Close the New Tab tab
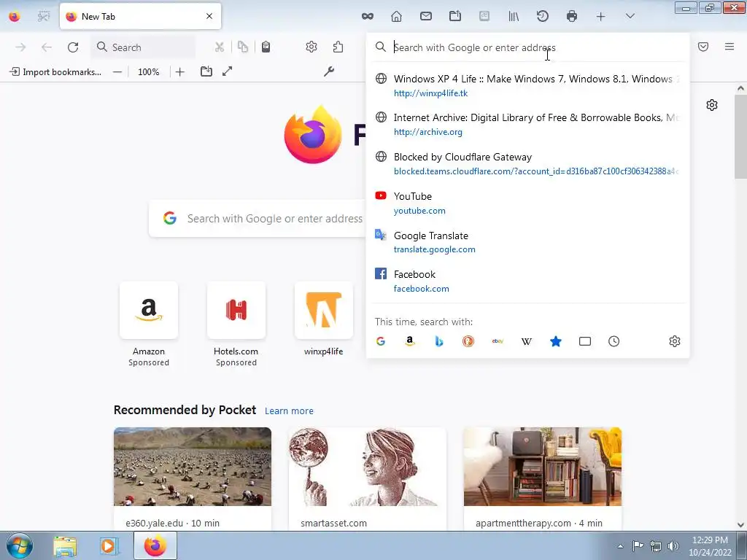 [209, 16]
